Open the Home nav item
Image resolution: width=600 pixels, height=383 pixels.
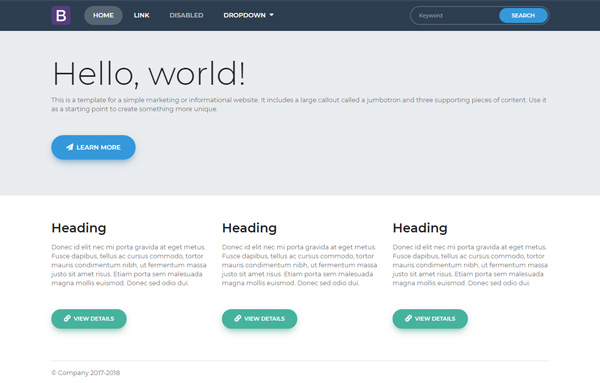click(x=103, y=15)
